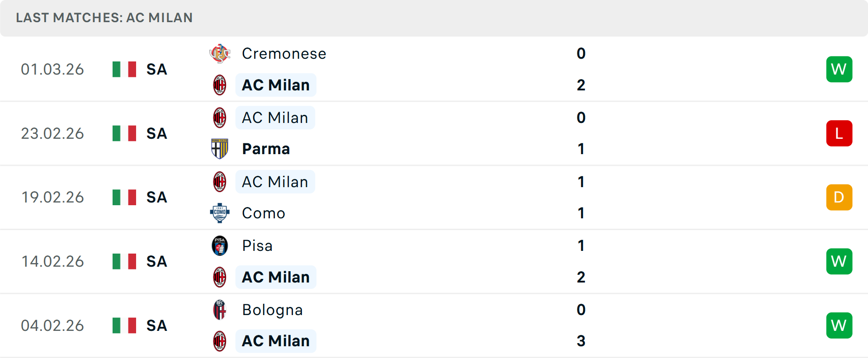This screenshot has height=358, width=868.
Task: Open the AC Milan team page from the Parma match
Action: pos(275,118)
